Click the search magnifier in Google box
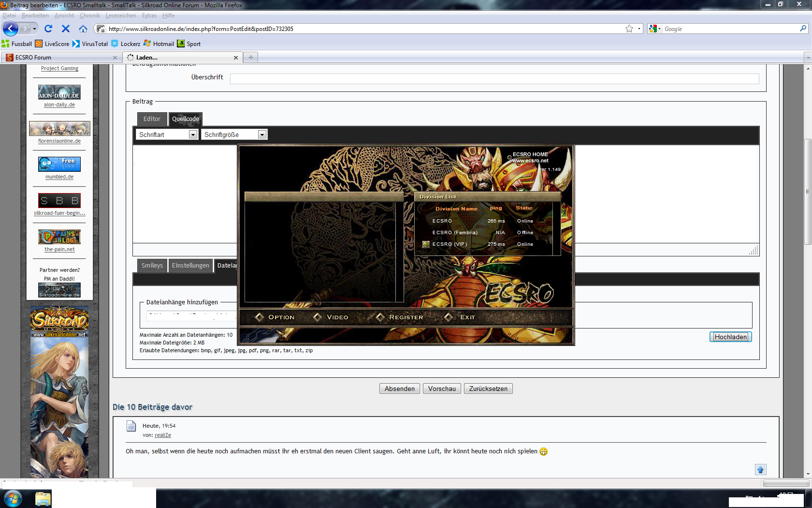This screenshot has width=812, height=508. click(x=803, y=29)
